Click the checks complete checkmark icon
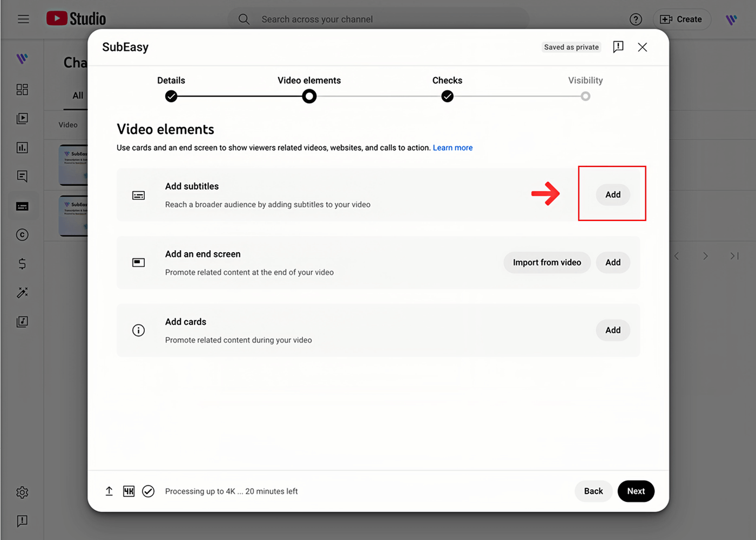 pos(148,491)
